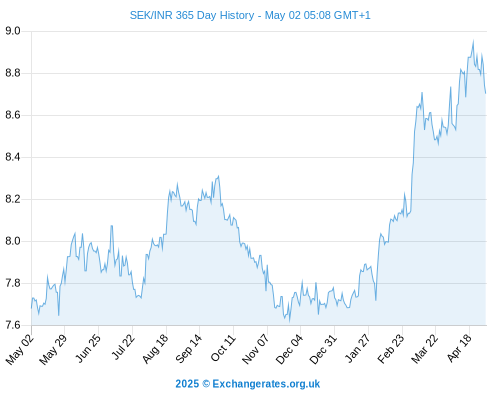Viewport: 495px width, 400px height.
Task: Select the Dec 31 date label
Action: [323, 348]
